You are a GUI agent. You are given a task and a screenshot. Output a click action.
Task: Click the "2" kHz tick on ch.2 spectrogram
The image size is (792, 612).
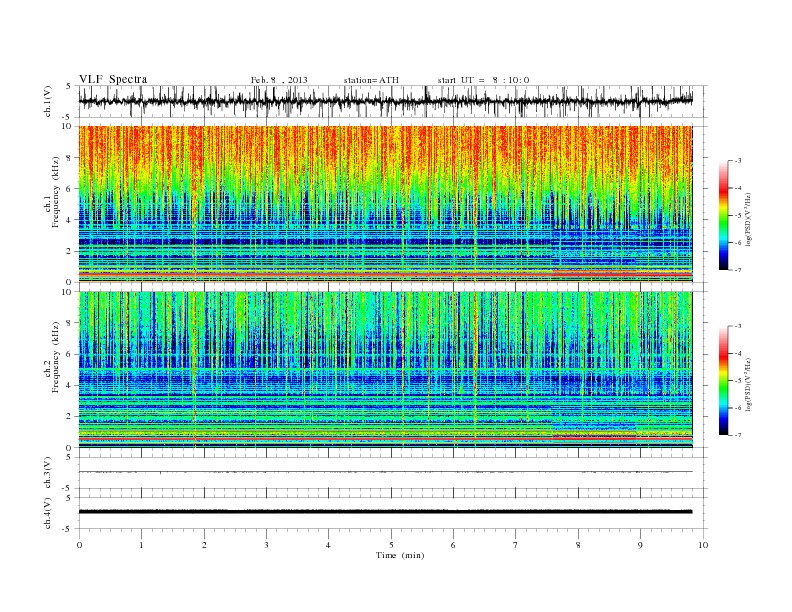pyautogui.click(x=69, y=417)
